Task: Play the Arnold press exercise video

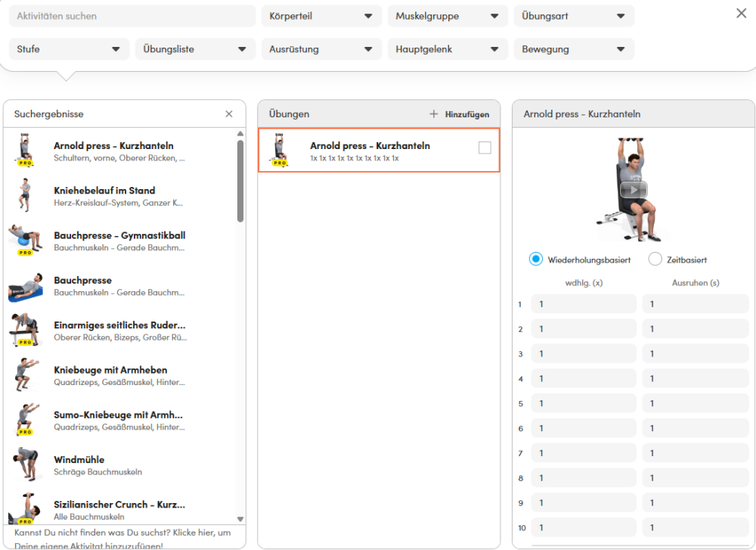Action: tap(633, 190)
